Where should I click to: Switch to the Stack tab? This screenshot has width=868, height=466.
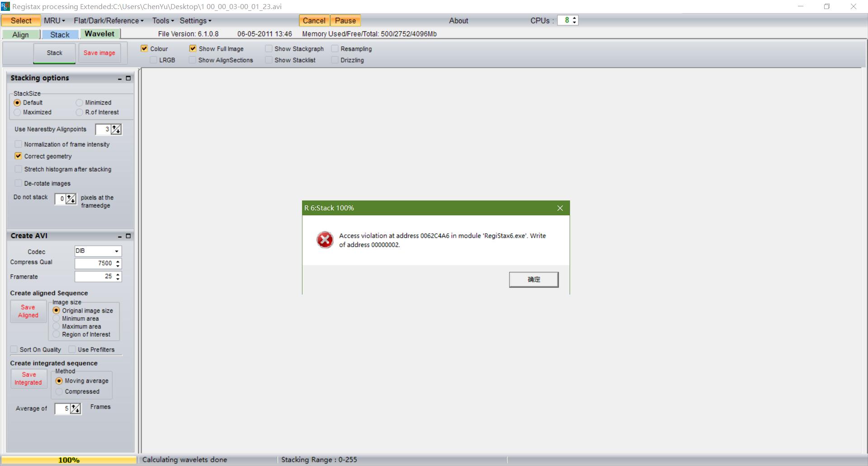pos(60,35)
